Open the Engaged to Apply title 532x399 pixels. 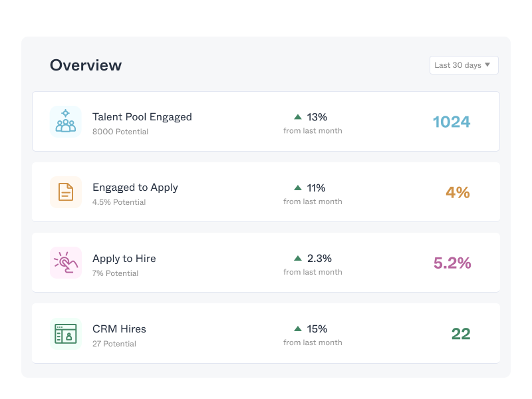click(135, 188)
